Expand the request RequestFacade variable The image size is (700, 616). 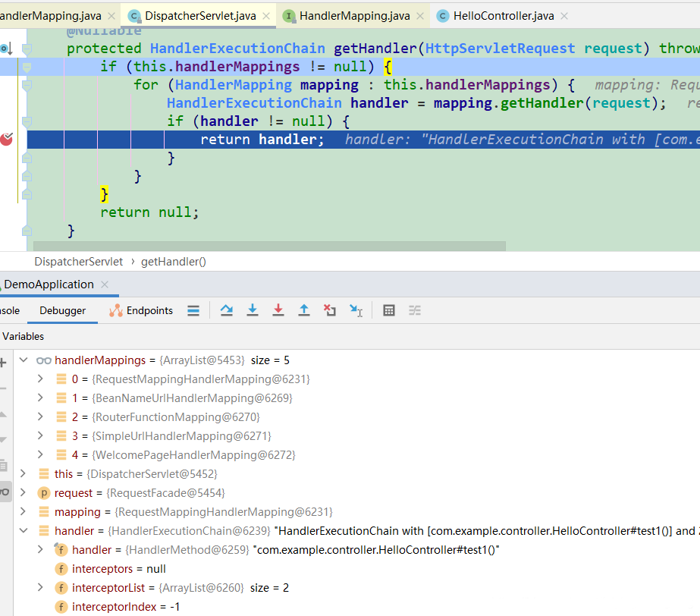pyautogui.click(x=23, y=492)
